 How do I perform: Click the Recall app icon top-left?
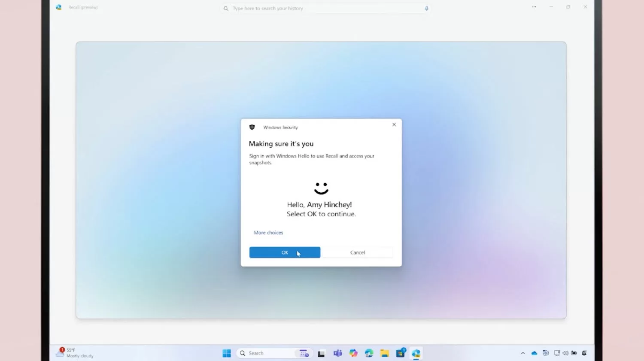pyautogui.click(x=58, y=7)
